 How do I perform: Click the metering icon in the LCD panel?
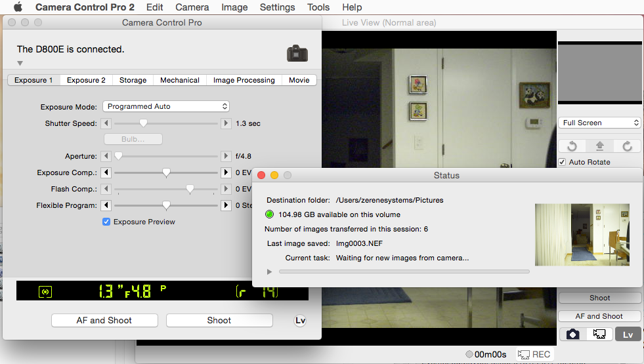click(45, 292)
